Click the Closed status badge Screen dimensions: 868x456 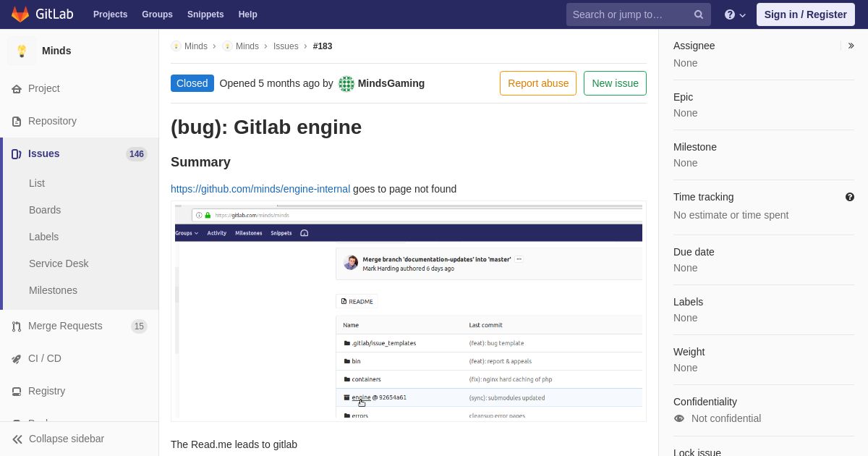192,83
